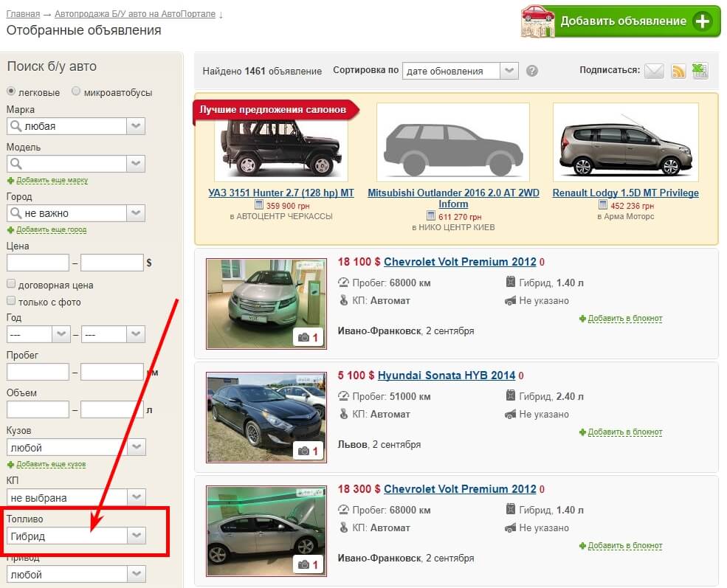The image size is (727, 588).
Task: Click magnifier icon in Модель field
Action: 15,164
